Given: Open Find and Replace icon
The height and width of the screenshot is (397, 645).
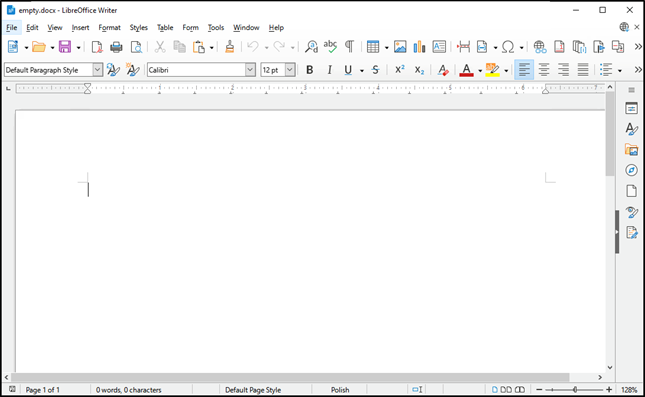Looking at the screenshot, I should point(311,47).
